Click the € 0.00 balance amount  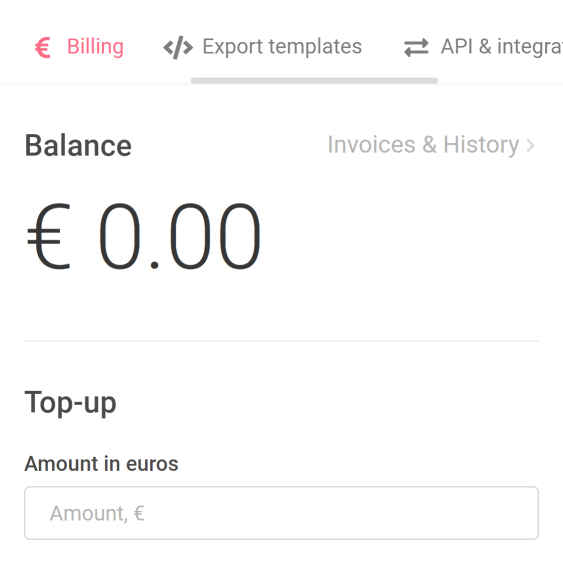tap(144, 236)
